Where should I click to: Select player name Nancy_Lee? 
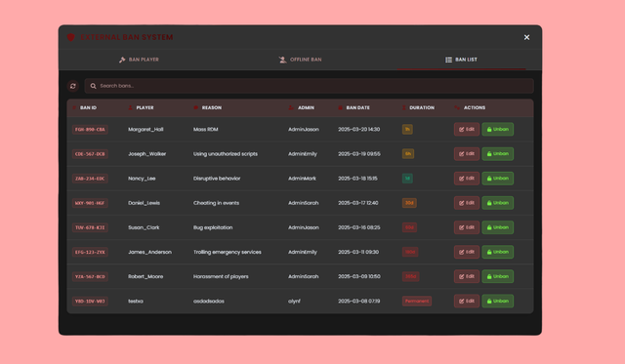[x=142, y=179]
